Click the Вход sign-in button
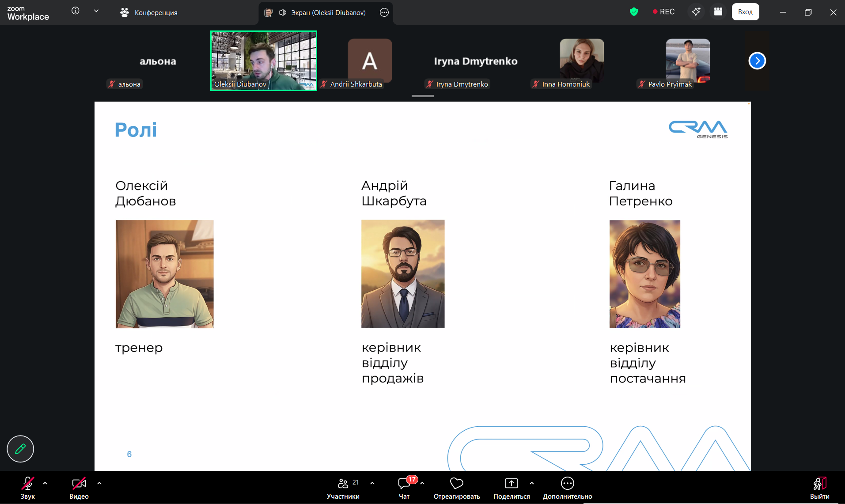This screenshot has width=845, height=504. [745, 12]
